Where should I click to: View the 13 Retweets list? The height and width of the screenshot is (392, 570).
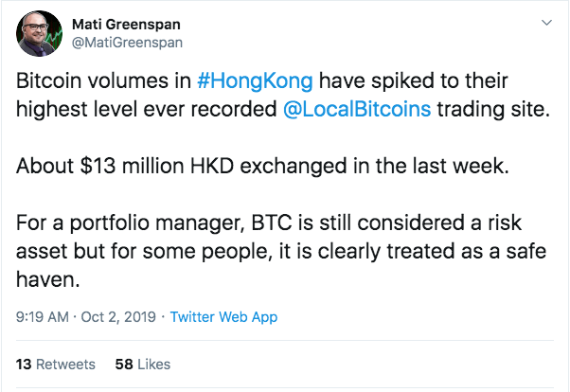[x=56, y=364]
